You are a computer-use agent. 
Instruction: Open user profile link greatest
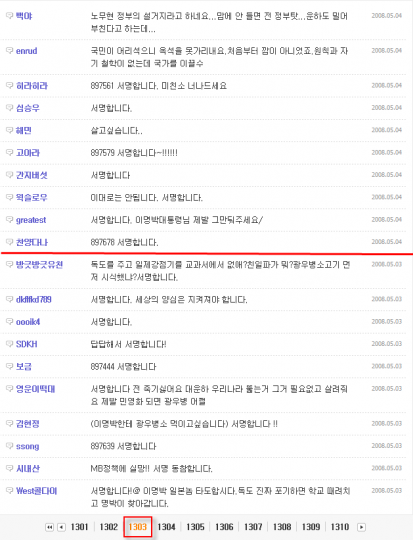pos(31,220)
